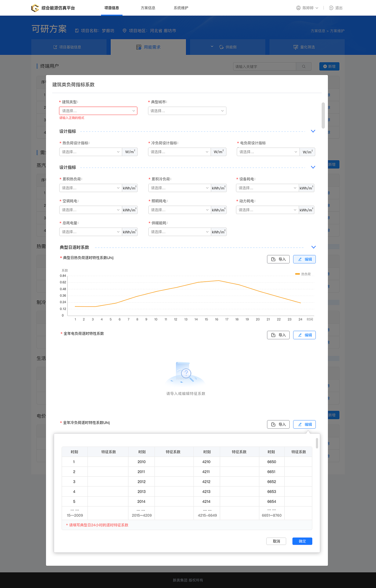Switch to 量化筛选 tab
This screenshot has width=376, height=588.
tap(307, 47)
